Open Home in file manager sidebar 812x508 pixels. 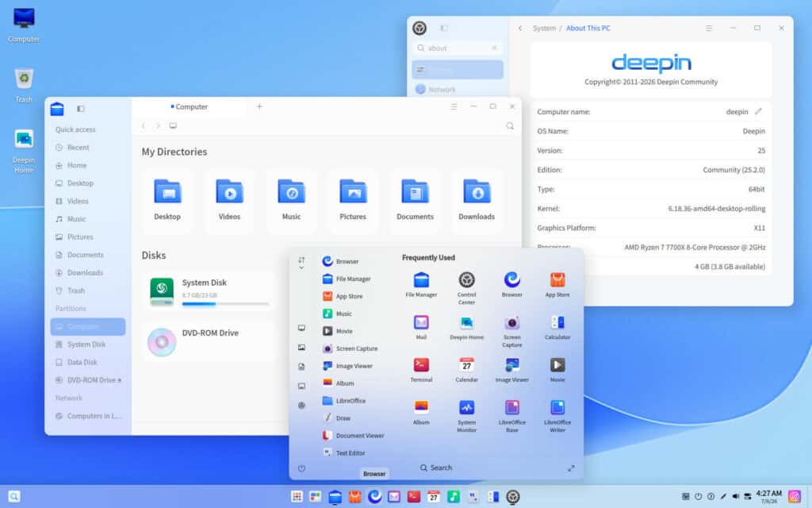click(88, 165)
